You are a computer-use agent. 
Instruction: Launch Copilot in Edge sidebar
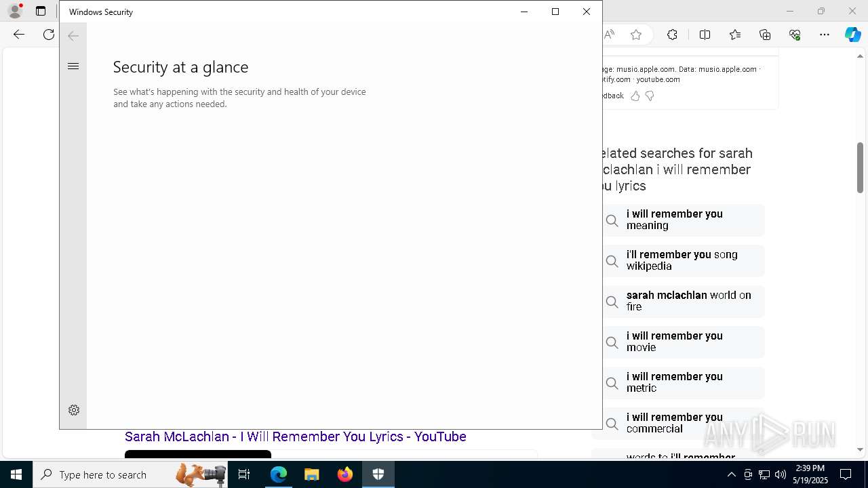(852, 35)
